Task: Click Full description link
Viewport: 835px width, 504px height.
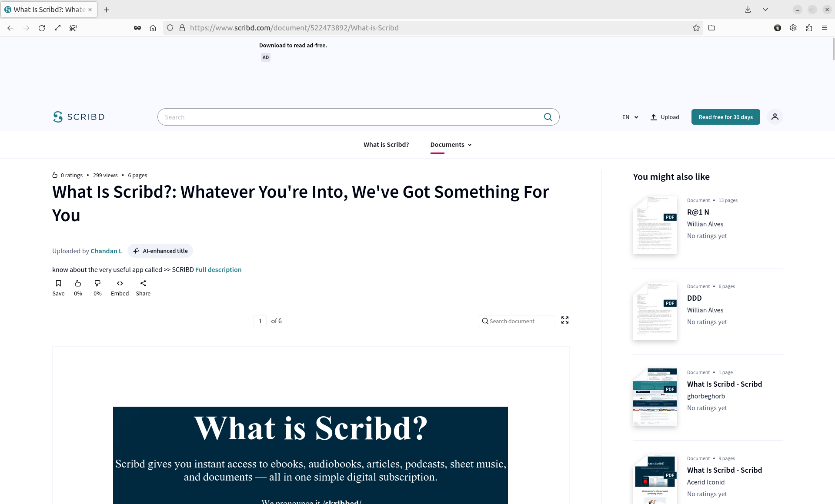Action: [x=218, y=269]
